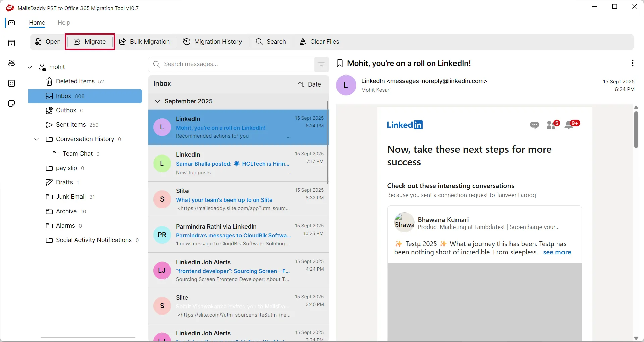Click the 'see more' link
This screenshot has height=342, width=644.
(x=557, y=252)
